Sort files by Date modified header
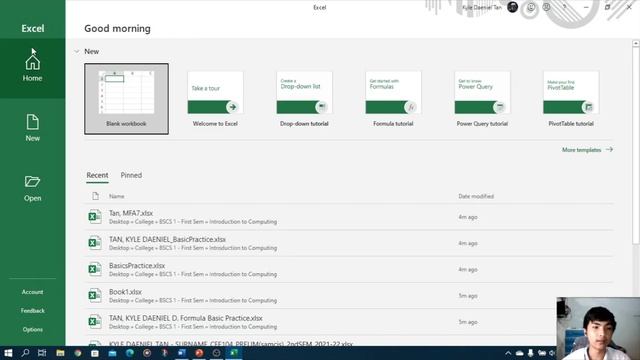This screenshot has height=360, width=640. 476,196
